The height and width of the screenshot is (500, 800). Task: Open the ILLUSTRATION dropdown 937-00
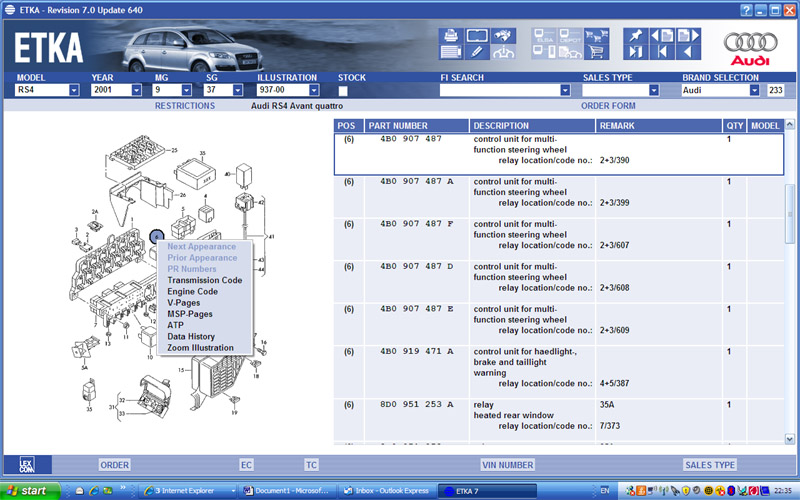click(314, 90)
